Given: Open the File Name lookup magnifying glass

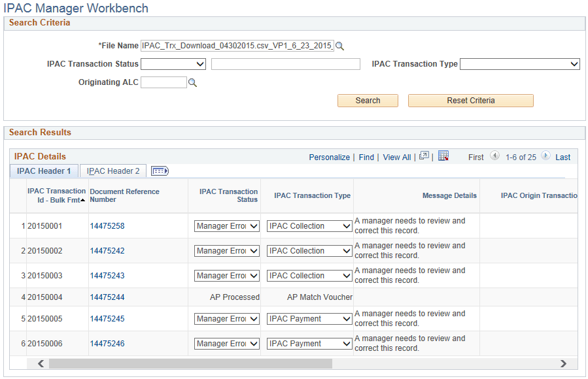Looking at the screenshot, I should [340, 46].
